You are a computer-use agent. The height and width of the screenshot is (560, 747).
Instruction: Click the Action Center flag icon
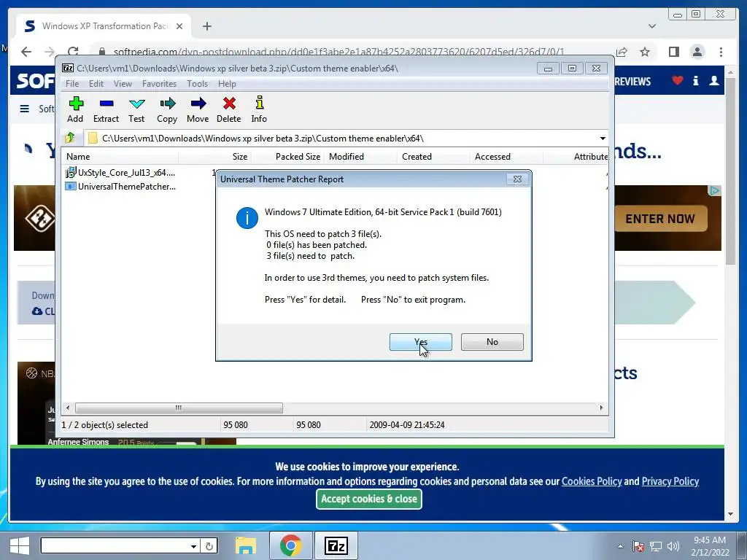point(638,546)
